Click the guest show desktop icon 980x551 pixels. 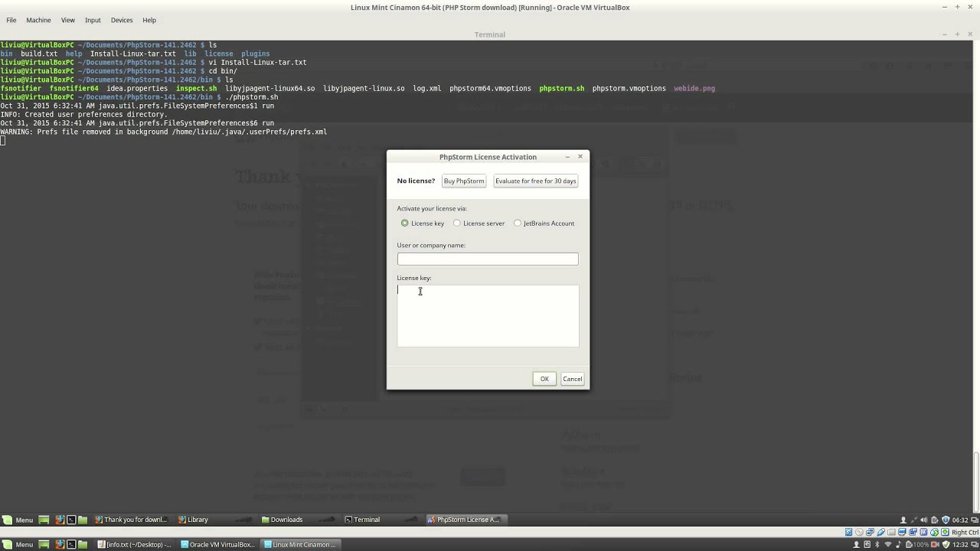[44, 520]
